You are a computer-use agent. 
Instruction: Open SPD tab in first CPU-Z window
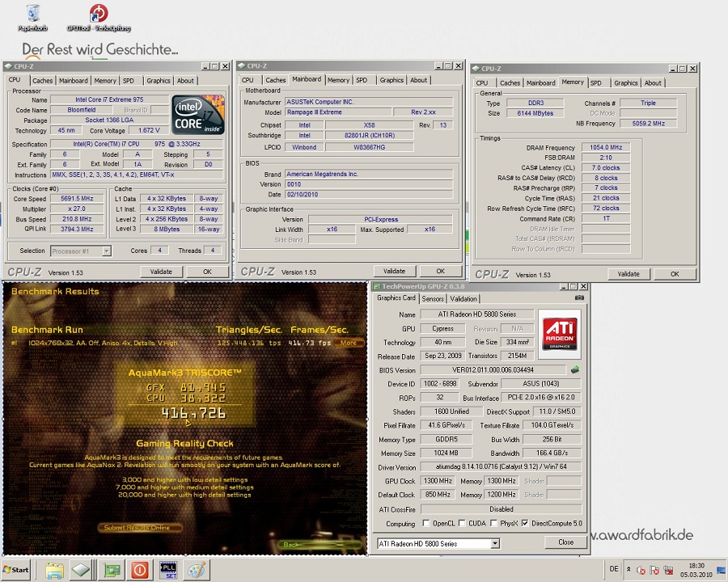click(128, 81)
